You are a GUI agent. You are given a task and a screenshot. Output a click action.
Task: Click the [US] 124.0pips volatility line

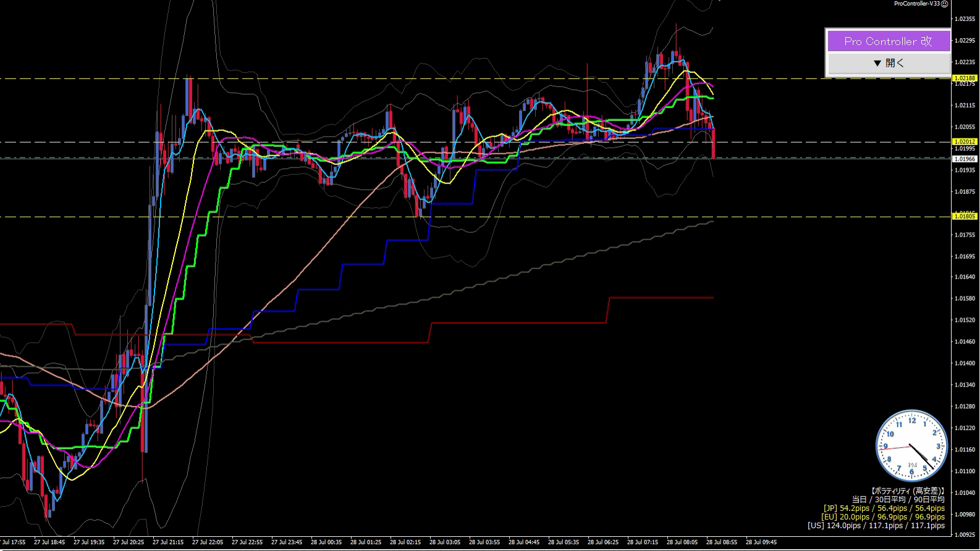tap(876, 526)
